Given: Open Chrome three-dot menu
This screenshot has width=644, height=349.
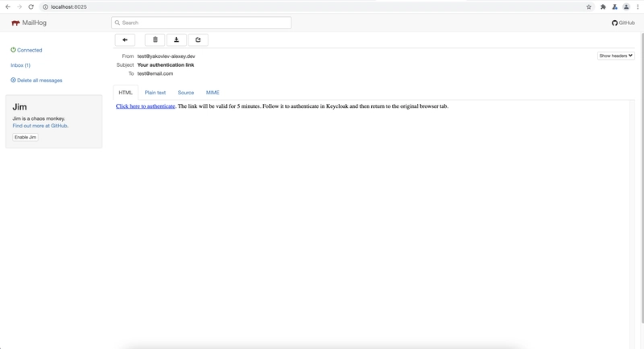Looking at the screenshot, I should 638,7.
